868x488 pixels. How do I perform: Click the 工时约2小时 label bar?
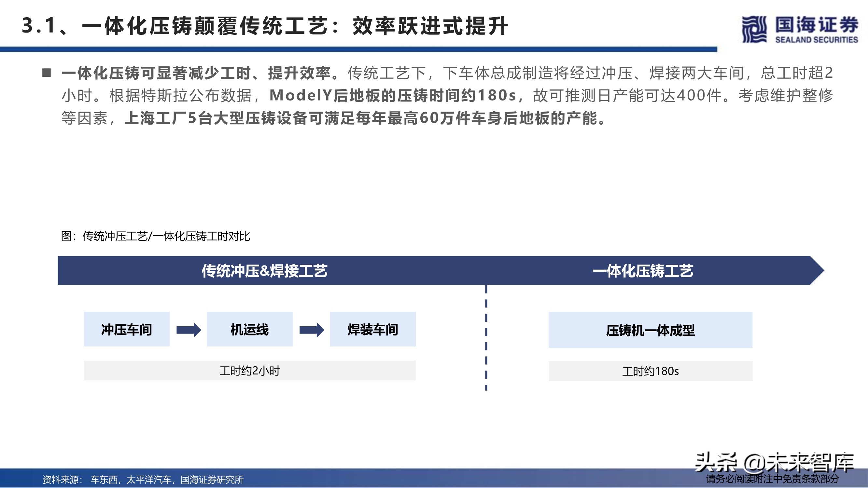pyautogui.click(x=250, y=371)
